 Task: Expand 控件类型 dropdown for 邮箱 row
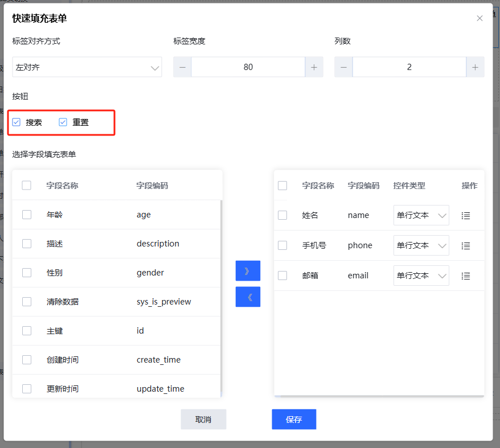click(421, 276)
